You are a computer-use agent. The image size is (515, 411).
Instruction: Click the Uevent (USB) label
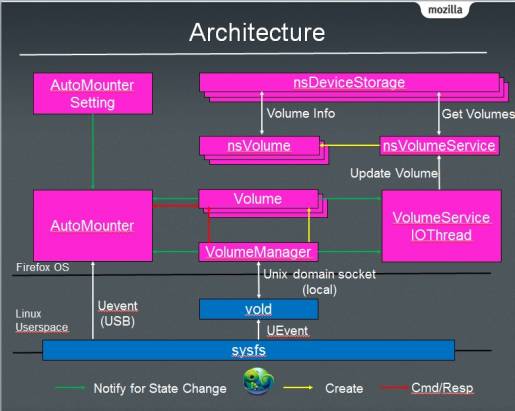pyautogui.click(x=118, y=313)
